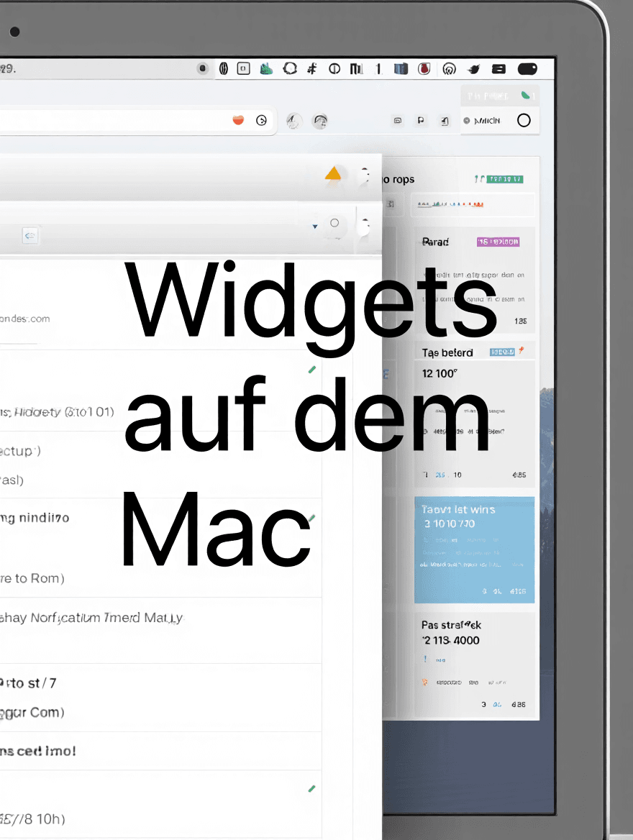The height and width of the screenshot is (840, 633).
Task: Click the 'o rops' widget panel header
Action: pyautogui.click(x=399, y=180)
